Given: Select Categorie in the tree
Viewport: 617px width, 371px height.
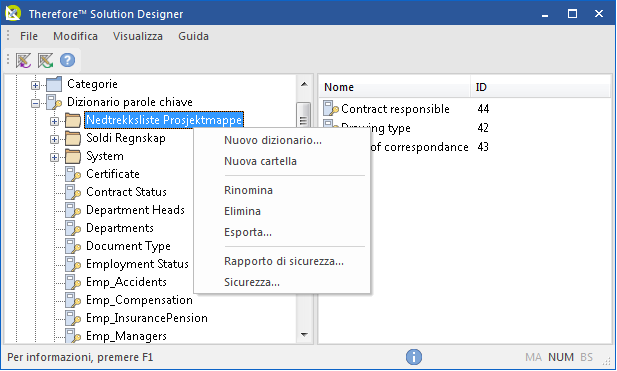Looking at the screenshot, I should click(92, 84).
